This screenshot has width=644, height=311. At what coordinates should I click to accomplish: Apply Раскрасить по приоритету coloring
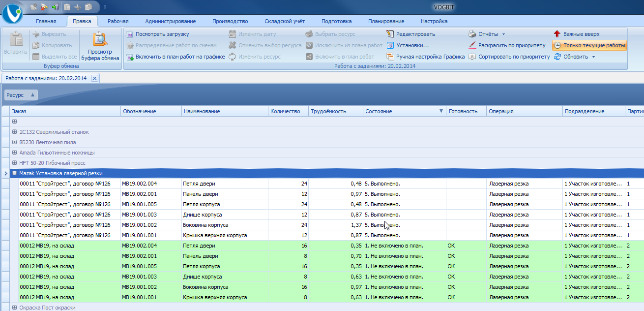point(507,45)
